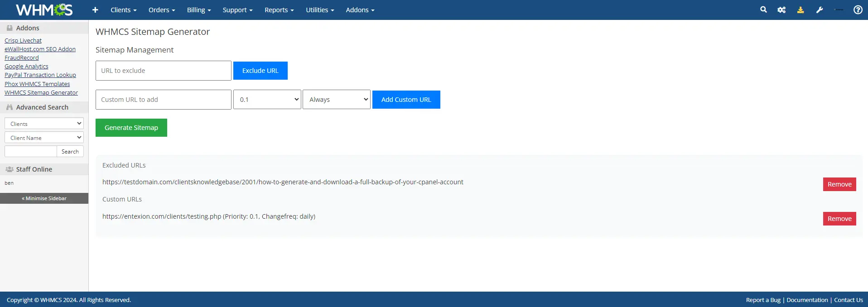868x307 pixels.
Task: Focus the URL to exclude field
Action: point(164,71)
